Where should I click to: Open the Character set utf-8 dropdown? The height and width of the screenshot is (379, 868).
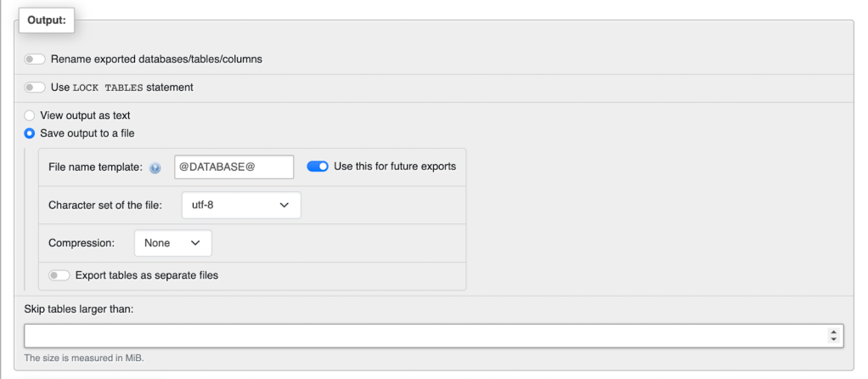coord(241,206)
